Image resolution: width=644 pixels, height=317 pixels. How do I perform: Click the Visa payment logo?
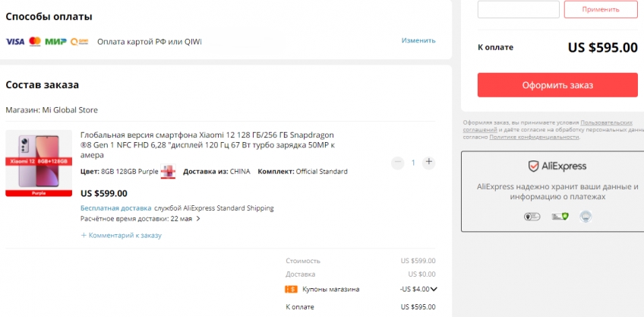pos(14,41)
